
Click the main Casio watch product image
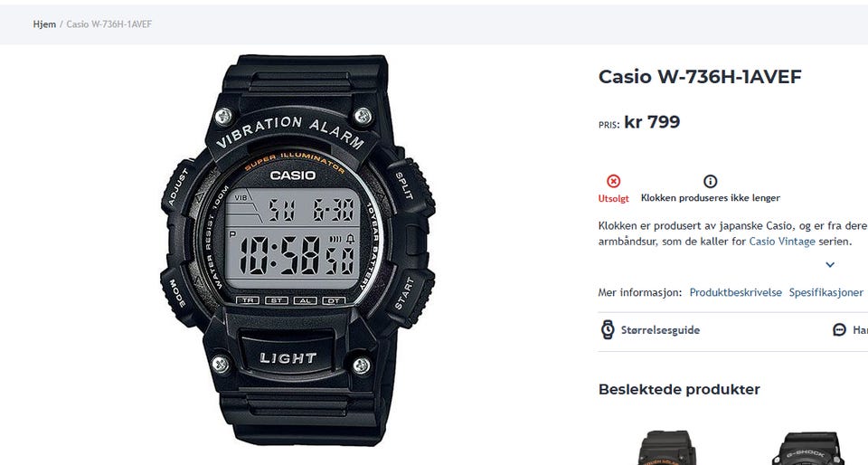[x=297, y=251]
